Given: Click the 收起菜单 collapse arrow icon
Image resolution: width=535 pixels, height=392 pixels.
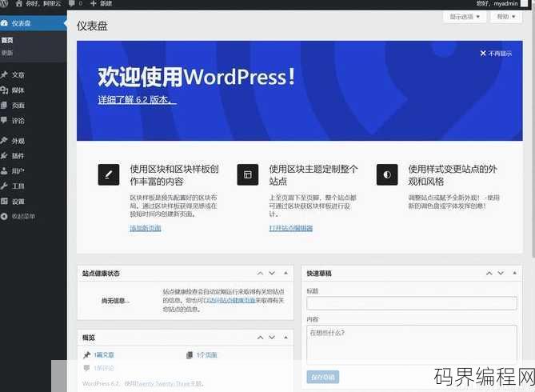Looking at the screenshot, I should click(x=4, y=216).
